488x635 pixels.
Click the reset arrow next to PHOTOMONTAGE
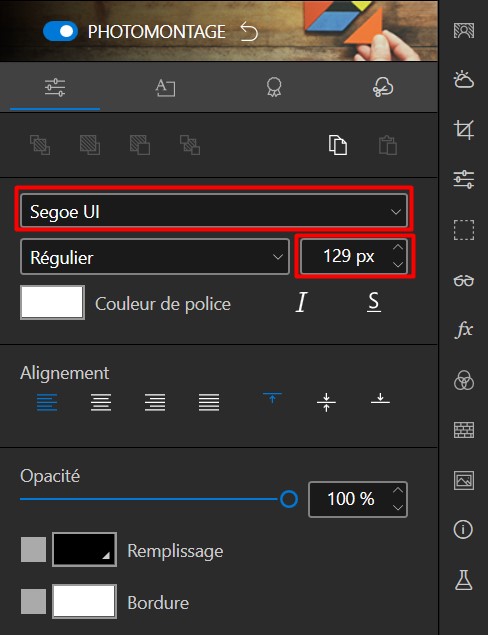click(249, 32)
